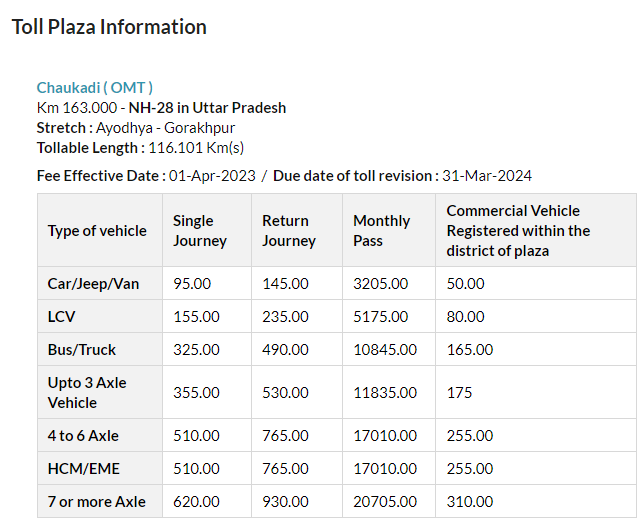Viewport: 637px width, 525px height.
Task: Select the Car/Jeep/Van row label
Action: point(93,284)
